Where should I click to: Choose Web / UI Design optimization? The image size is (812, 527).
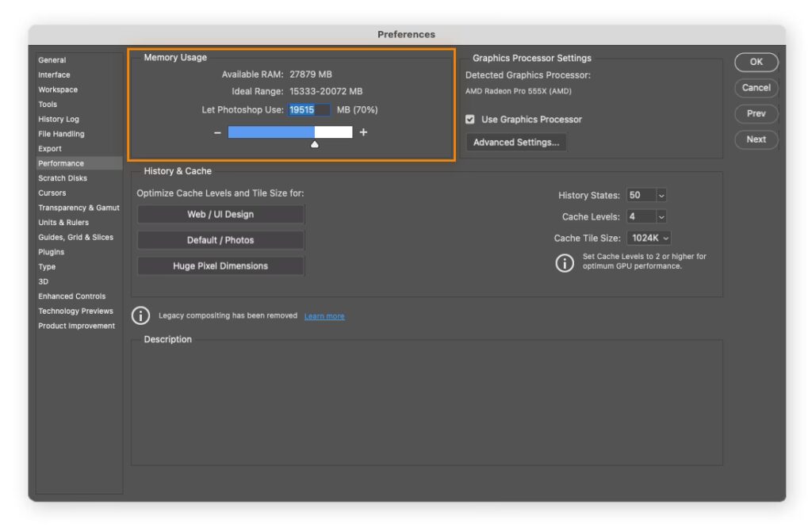click(x=220, y=215)
